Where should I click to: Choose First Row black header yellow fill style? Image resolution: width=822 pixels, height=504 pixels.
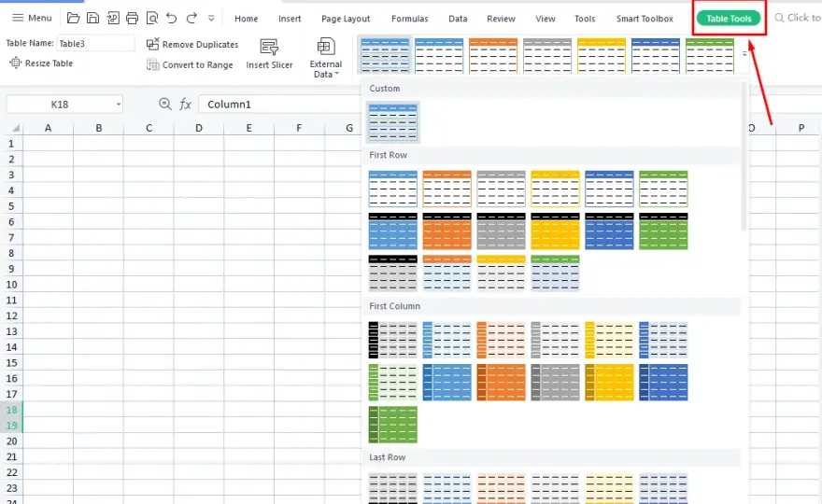555,231
